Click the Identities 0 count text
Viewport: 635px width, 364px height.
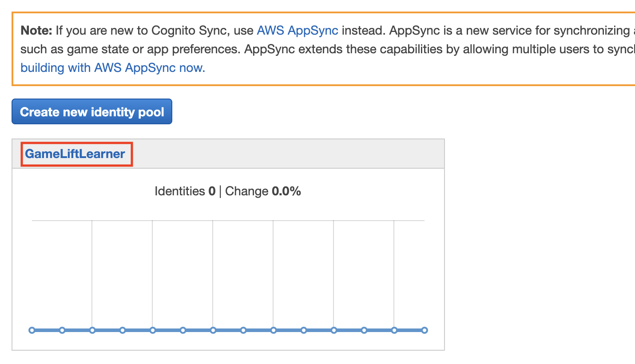185,191
